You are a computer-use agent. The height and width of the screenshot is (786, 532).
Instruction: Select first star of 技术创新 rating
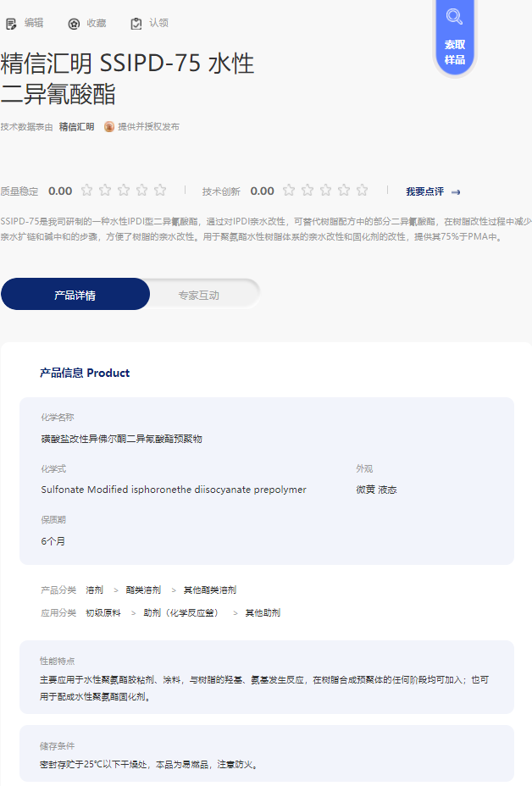[x=289, y=191]
